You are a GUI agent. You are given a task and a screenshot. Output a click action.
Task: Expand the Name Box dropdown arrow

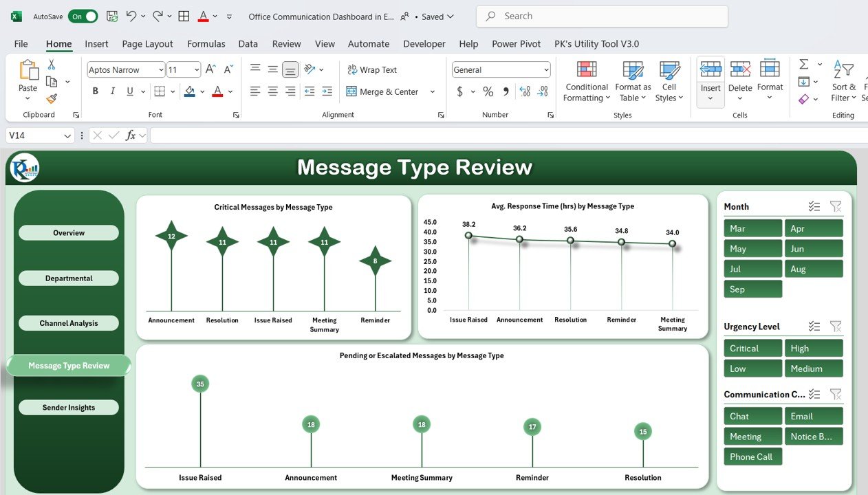click(x=67, y=135)
